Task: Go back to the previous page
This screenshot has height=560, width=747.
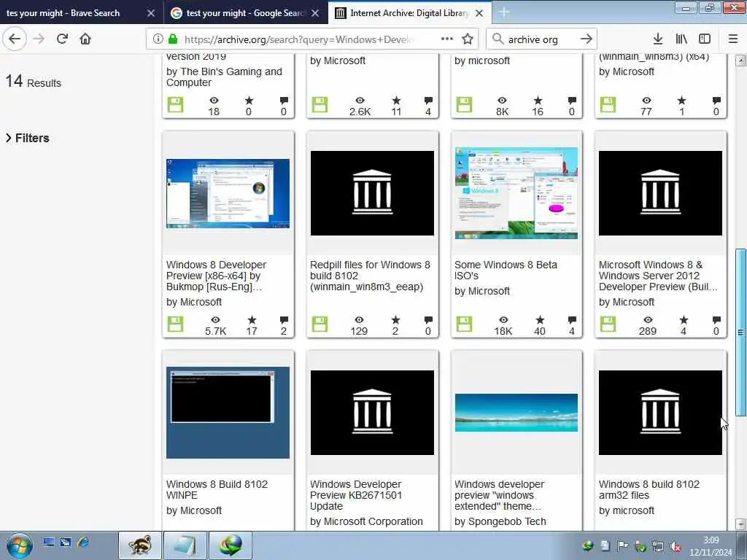Action: (x=15, y=39)
